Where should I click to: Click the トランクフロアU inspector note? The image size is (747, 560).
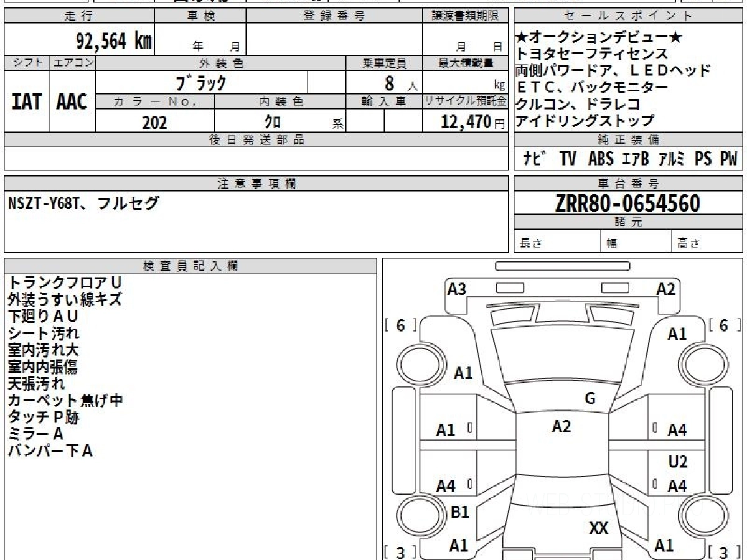click(x=65, y=283)
